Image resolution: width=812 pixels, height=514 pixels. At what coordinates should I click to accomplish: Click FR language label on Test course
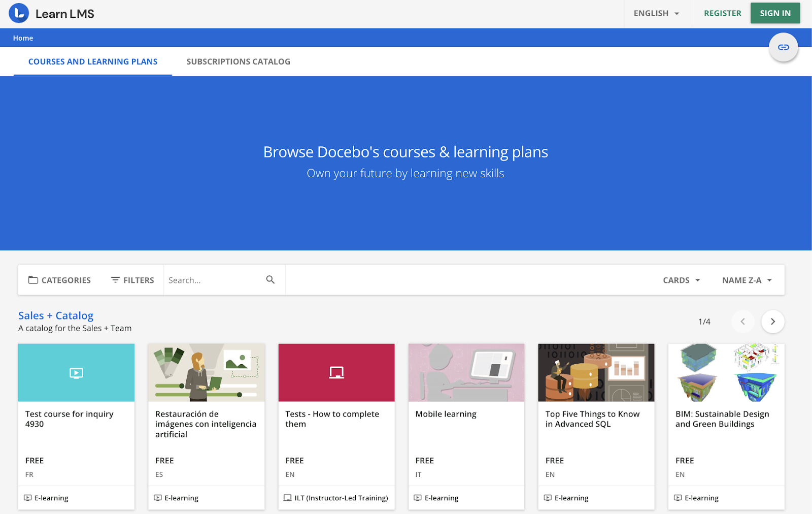[x=29, y=474]
